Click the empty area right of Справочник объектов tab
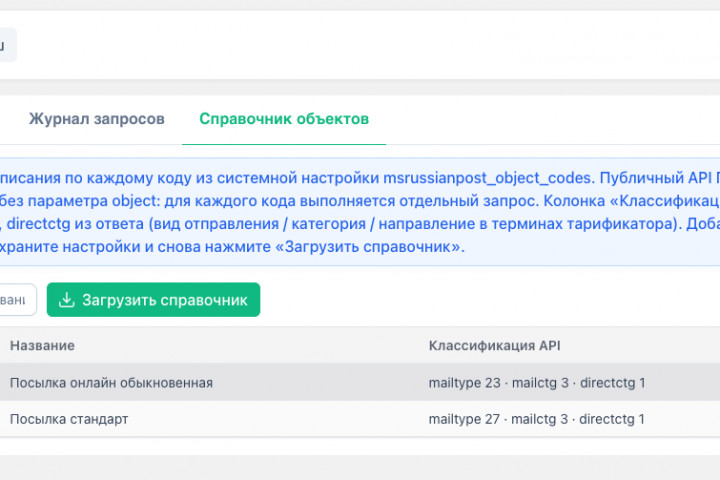 tap(550, 119)
